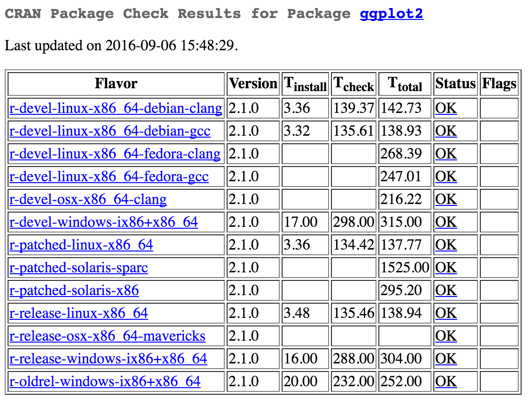Click the Version column header
The image size is (532, 409).
pyautogui.click(x=253, y=84)
